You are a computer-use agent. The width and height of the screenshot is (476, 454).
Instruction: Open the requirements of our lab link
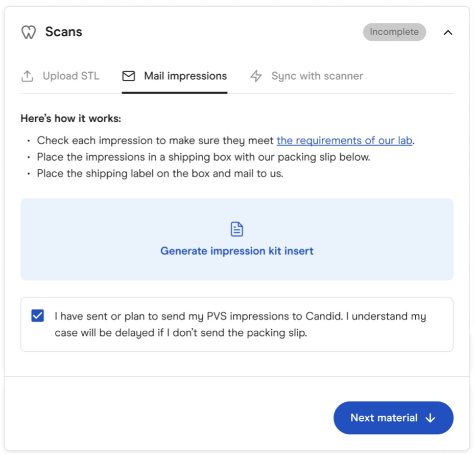click(344, 141)
